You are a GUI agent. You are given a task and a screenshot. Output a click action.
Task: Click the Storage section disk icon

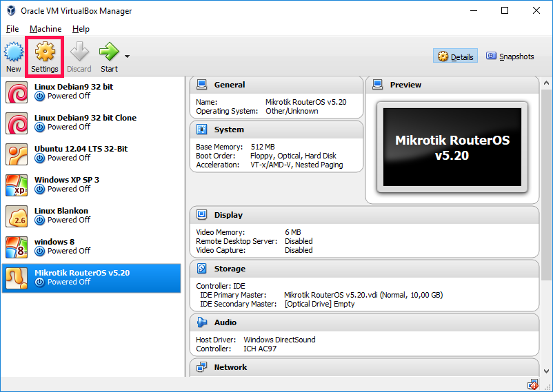(x=202, y=268)
